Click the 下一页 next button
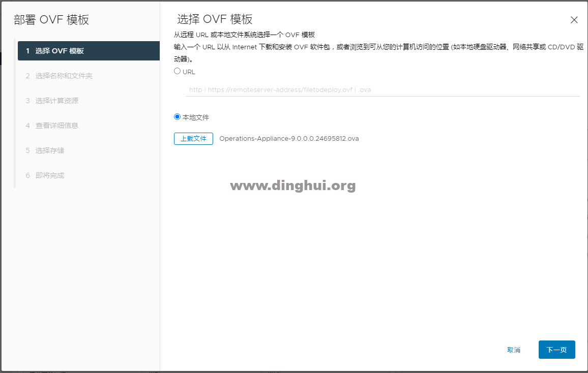588x373 pixels. click(x=556, y=350)
